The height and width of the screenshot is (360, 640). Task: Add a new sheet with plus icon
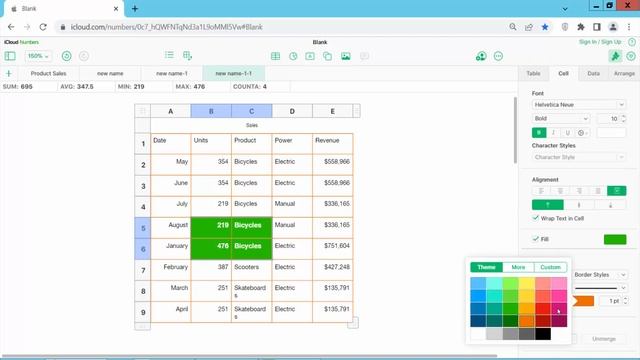pos(9,73)
